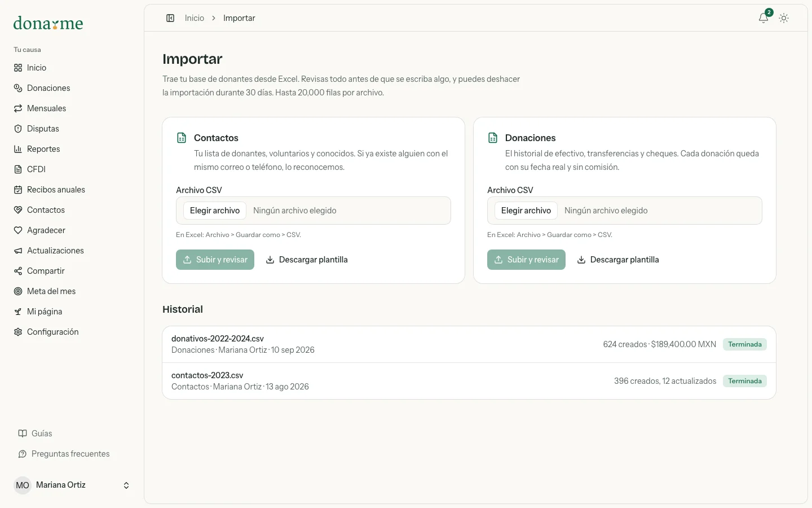Click the Configuración gear icon

click(18, 332)
